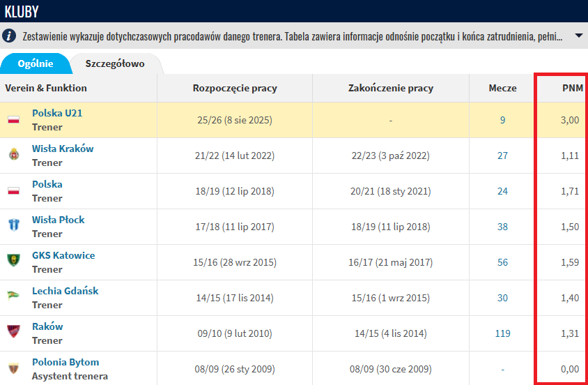This screenshot has width=588, height=385.
Task: Click the PNM value 1,59
Action: tap(570, 262)
